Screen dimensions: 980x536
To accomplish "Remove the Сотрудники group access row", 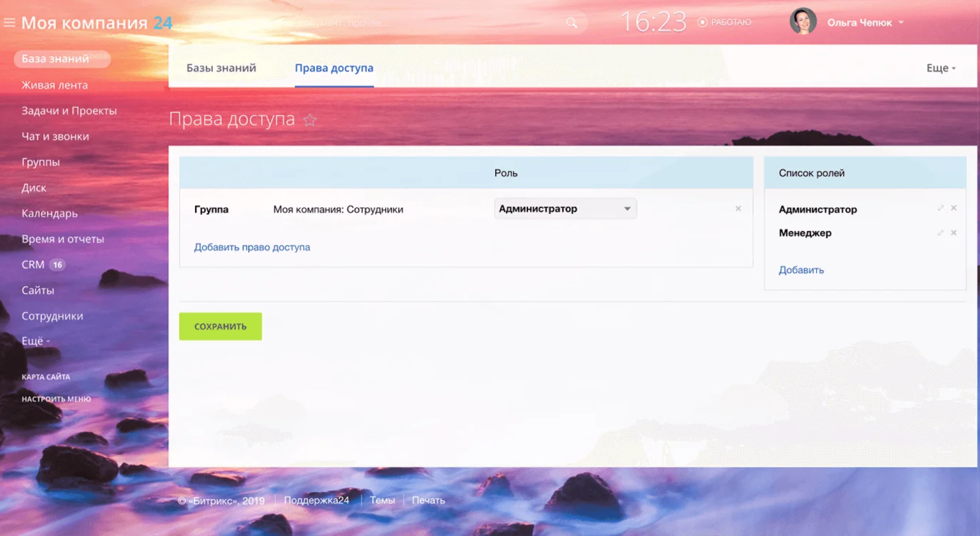I will (x=738, y=209).
